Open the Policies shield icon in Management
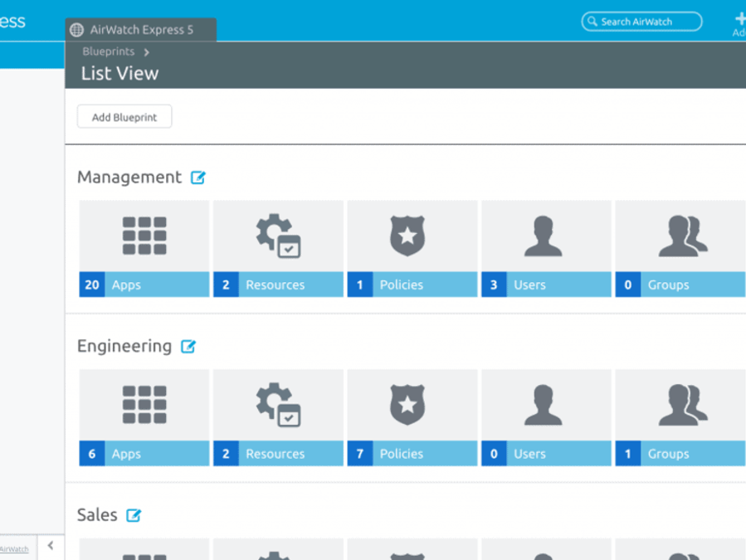This screenshot has width=746, height=560. (410, 236)
